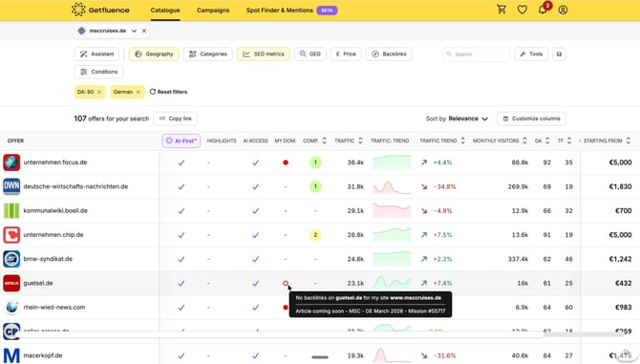This screenshot has width=640, height=364.
Task: Open the Price filter
Action: coord(346,54)
